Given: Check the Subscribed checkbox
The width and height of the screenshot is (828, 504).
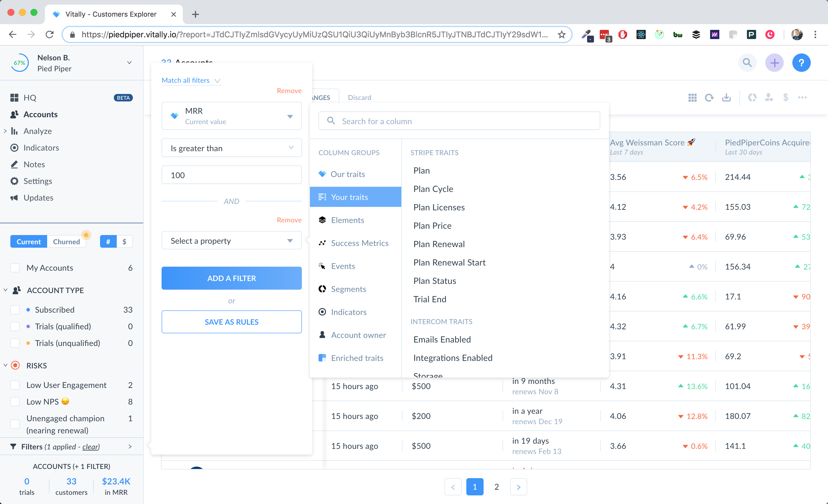Looking at the screenshot, I should tap(15, 309).
